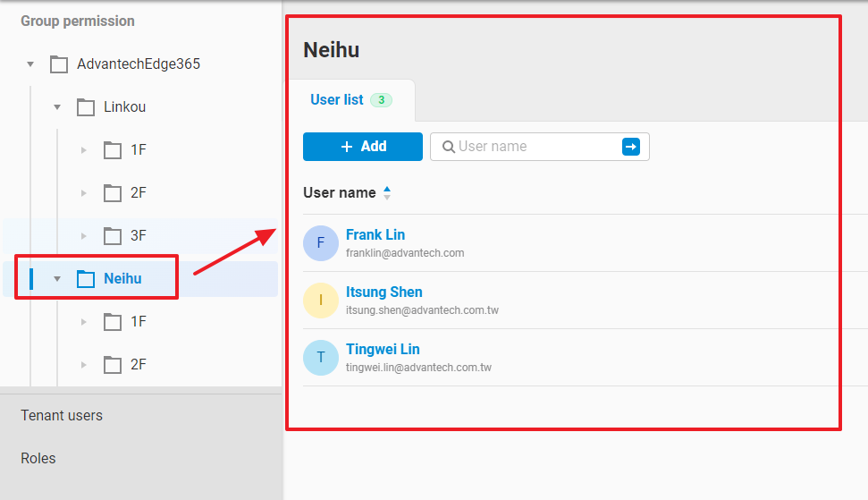
Task: Open Tingwei Lin's user link
Action: tap(383, 349)
